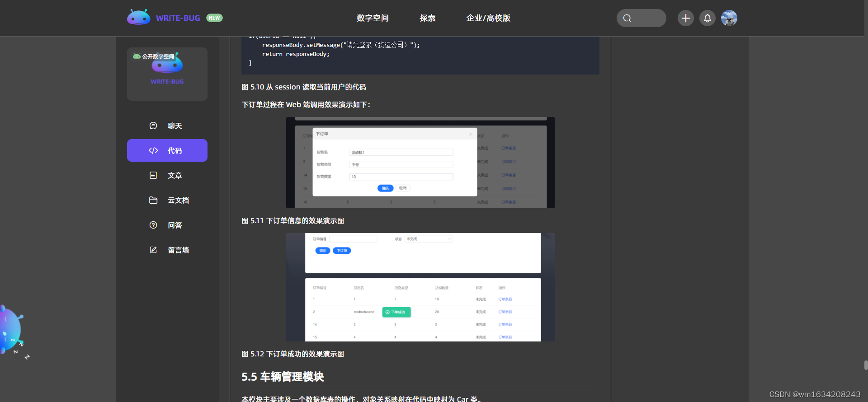Click the edit icon beside 留言墙
This screenshot has height=402, width=868.
153,250
